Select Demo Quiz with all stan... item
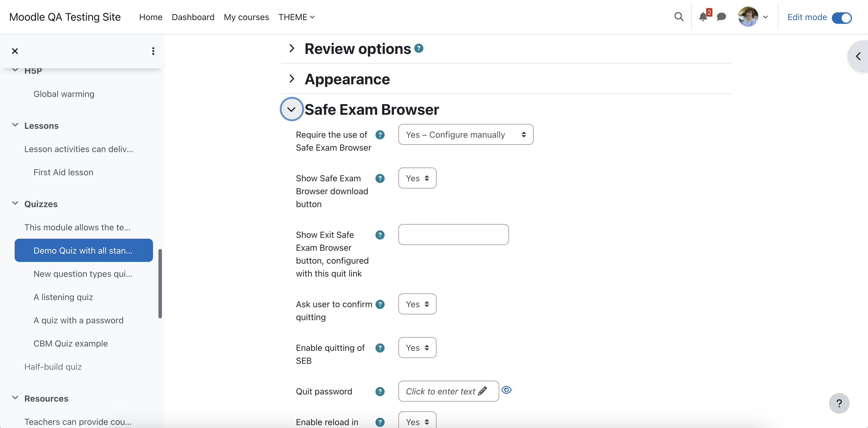 [84, 250]
